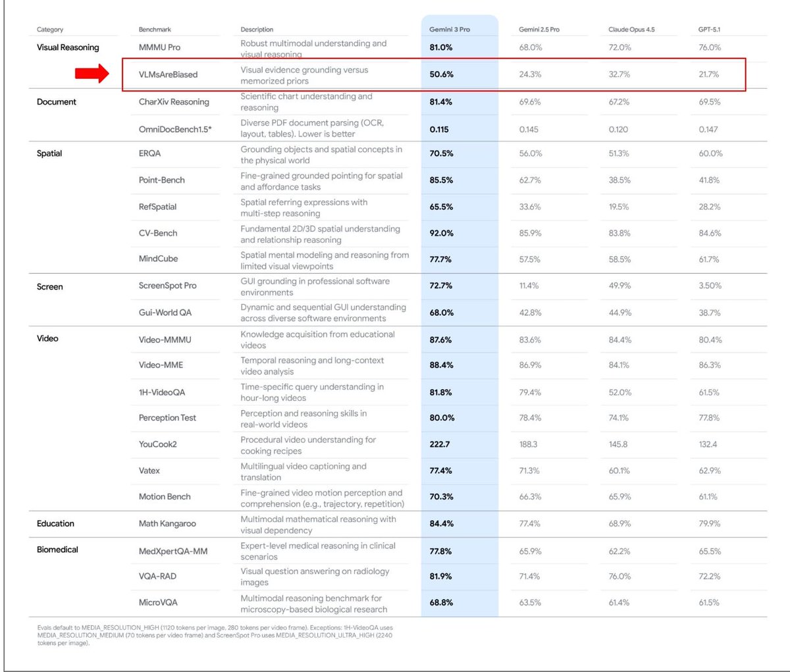790x672 pixels.
Task: Click the description 'Visual question answering on radiology images'
Action: click(315, 577)
